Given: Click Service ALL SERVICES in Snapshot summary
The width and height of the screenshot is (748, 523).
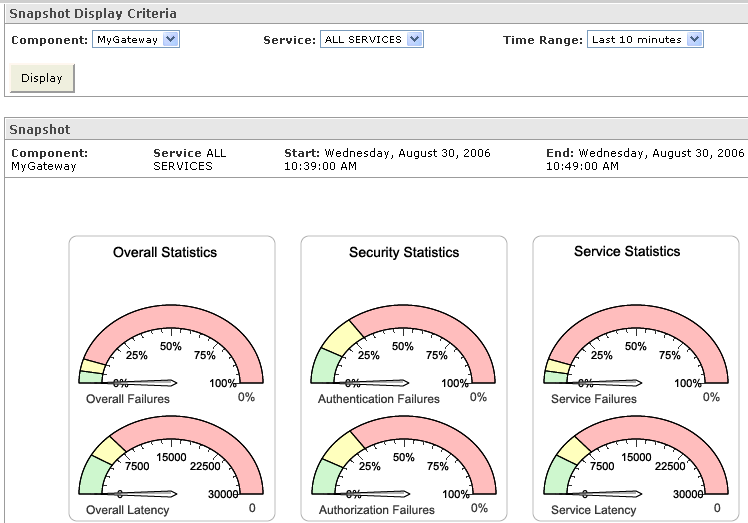Looking at the screenshot, I should click(x=189, y=159).
